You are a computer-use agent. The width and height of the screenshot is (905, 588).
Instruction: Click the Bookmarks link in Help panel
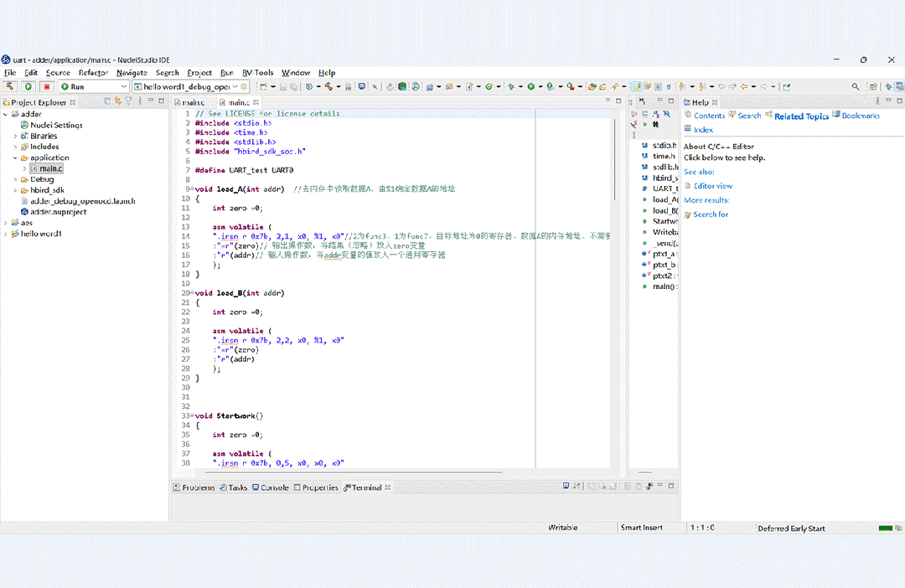[860, 116]
